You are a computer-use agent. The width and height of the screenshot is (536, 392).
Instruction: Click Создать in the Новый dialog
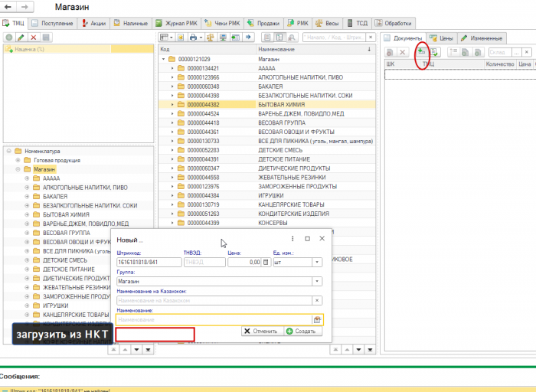[x=303, y=332]
